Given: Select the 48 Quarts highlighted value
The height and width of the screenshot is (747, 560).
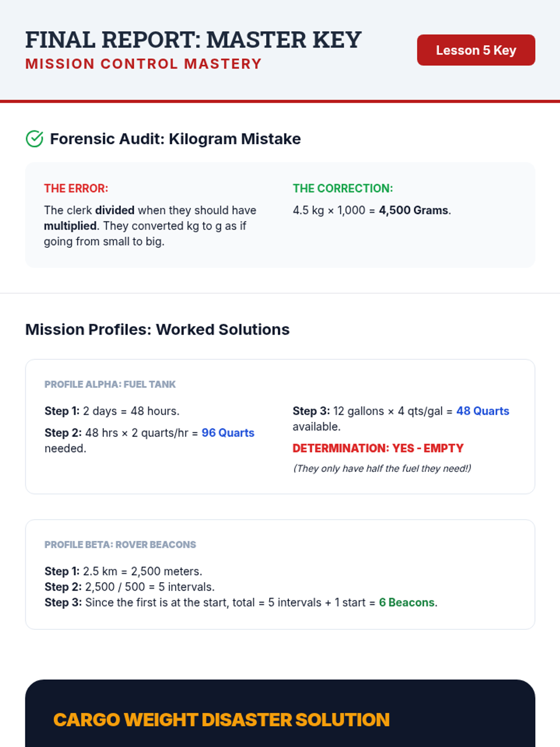Looking at the screenshot, I should 483,411.
